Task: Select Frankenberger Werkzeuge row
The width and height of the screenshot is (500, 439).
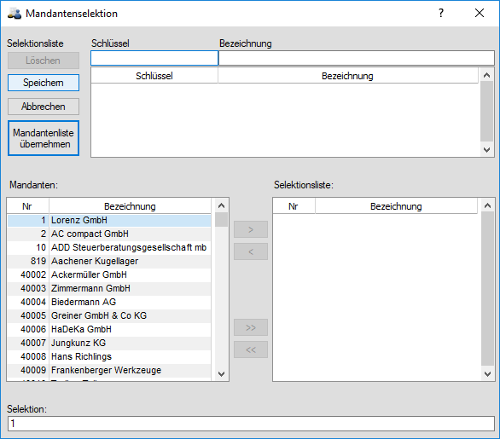Action: 109,370
